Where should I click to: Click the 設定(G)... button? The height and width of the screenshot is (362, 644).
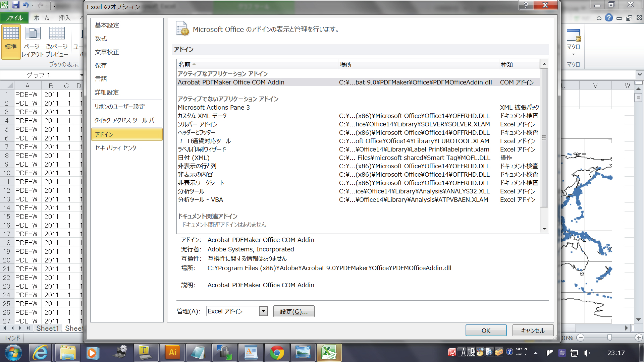pos(294,311)
